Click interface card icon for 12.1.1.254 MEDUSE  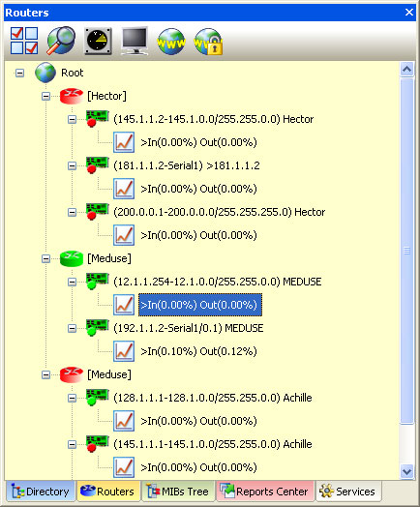[x=97, y=282]
